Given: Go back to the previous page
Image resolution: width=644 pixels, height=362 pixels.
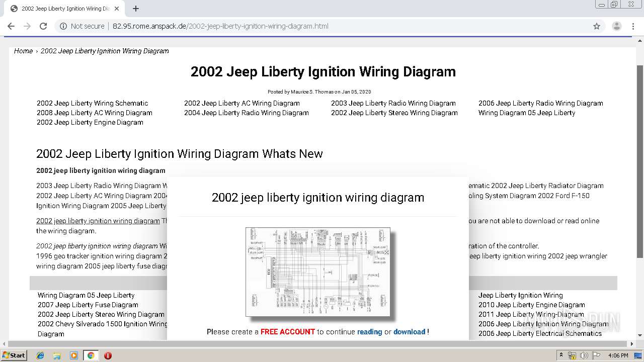Looking at the screenshot, I should pos(11,26).
